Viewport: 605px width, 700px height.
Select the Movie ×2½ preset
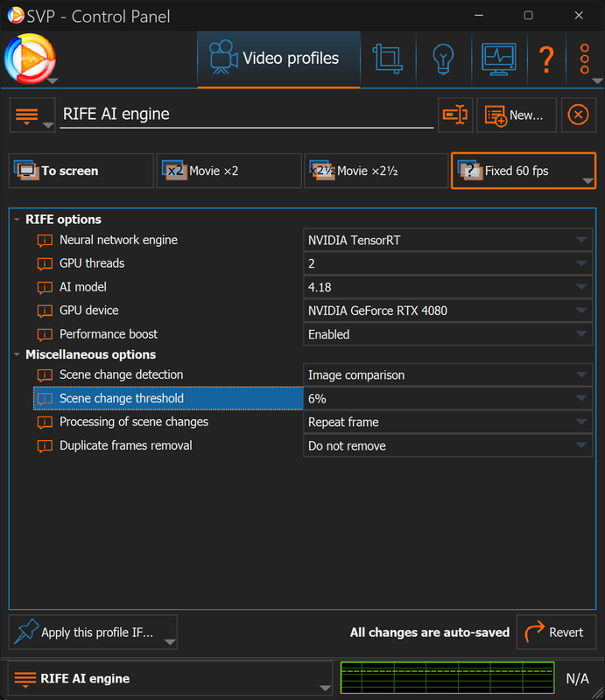pyautogui.click(x=376, y=171)
